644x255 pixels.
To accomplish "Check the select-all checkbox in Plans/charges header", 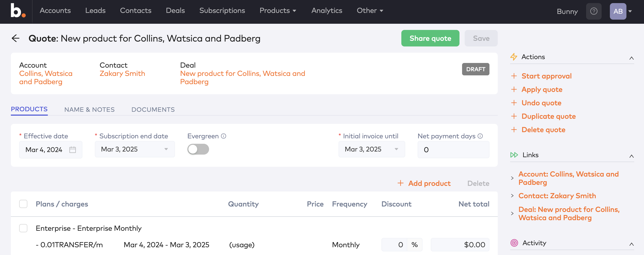I will coord(23,204).
